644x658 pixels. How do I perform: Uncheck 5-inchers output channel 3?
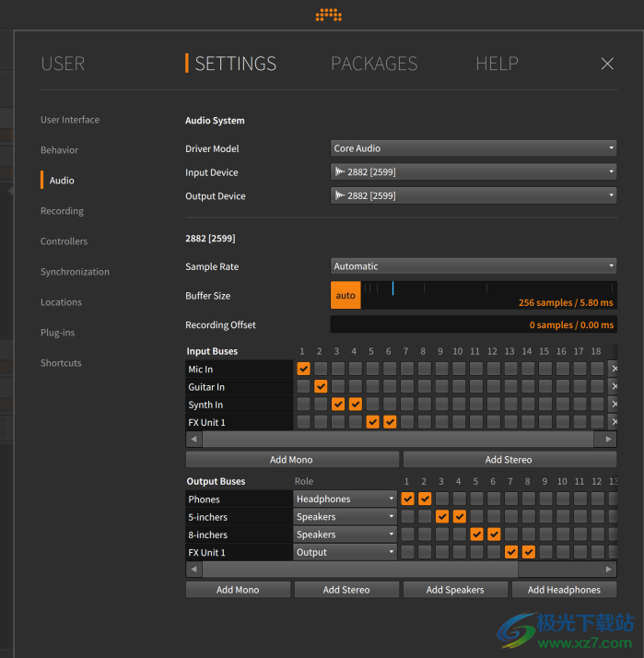coord(442,516)
